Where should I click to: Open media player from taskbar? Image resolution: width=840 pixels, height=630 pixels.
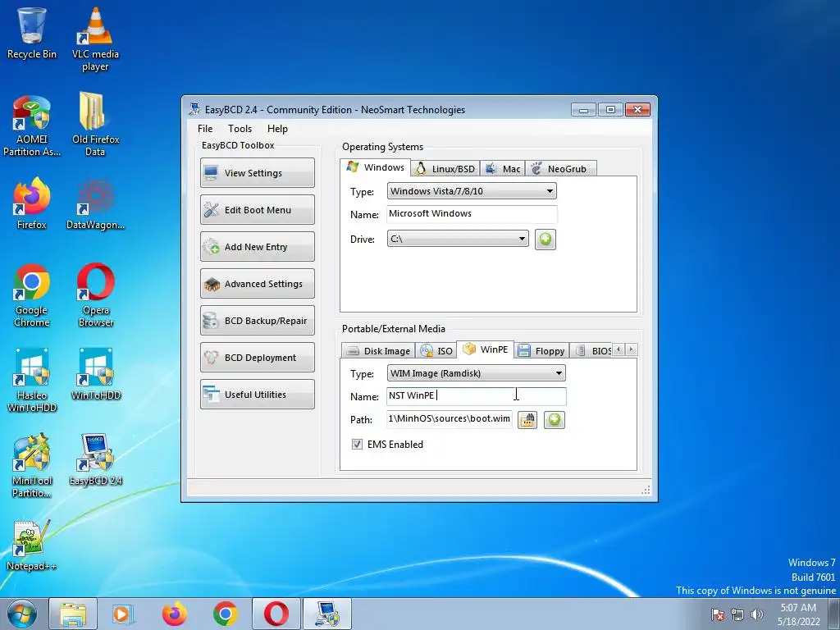coord(123,614)
